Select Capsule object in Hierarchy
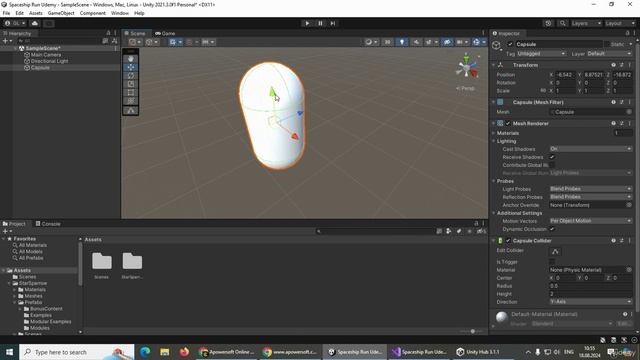Screen dimensions: 640x360 pos(40,68)
